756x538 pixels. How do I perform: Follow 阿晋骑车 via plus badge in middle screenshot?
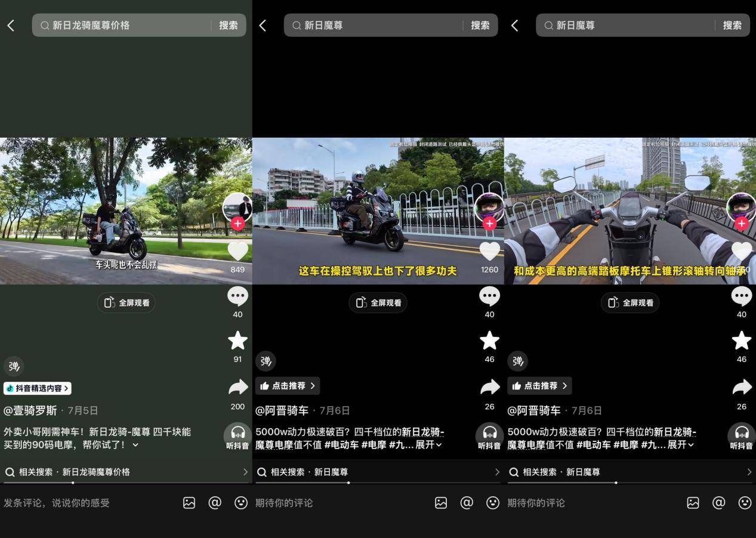coord(489,223)
